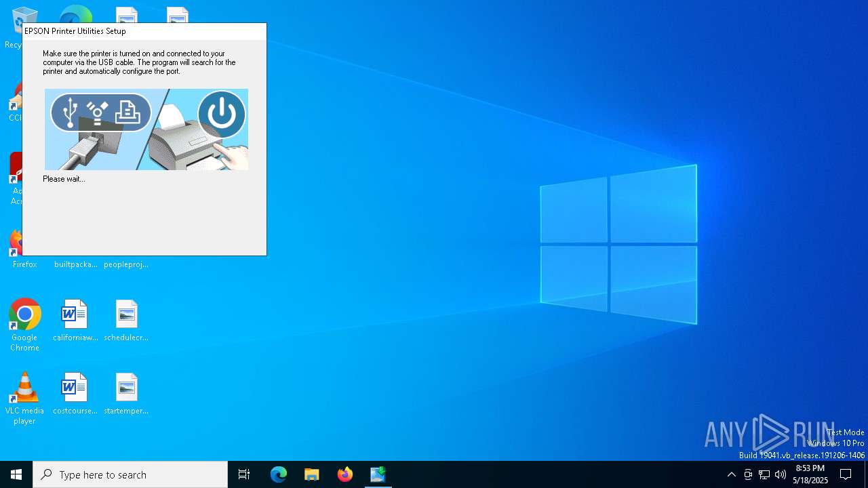The height and width of the screenshot is (488, 868).
Task: Click the 'Please wait...' status text
Action: pyautogui.click(x=64, y=179)
